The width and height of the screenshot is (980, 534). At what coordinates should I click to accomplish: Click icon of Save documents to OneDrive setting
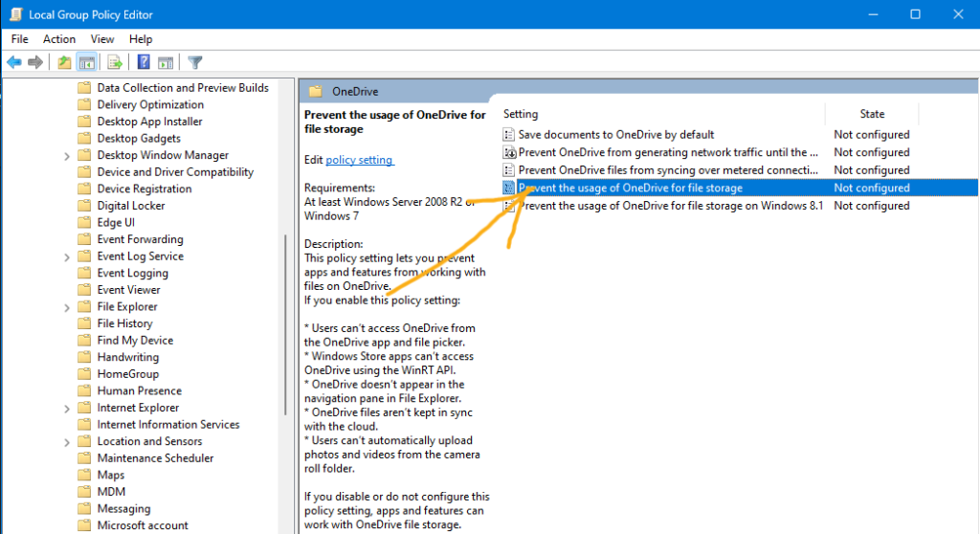[509, 134]
